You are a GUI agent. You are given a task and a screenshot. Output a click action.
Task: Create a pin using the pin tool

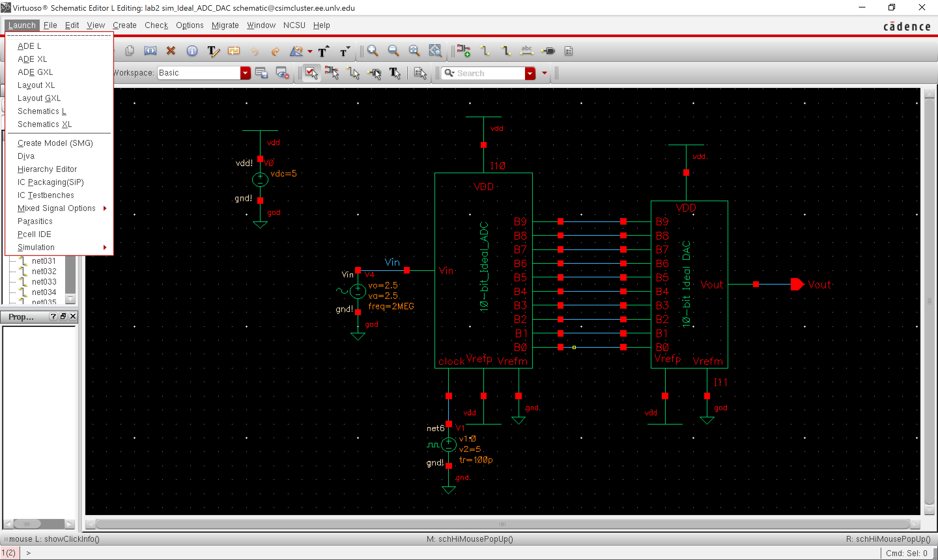coord(548,50)
